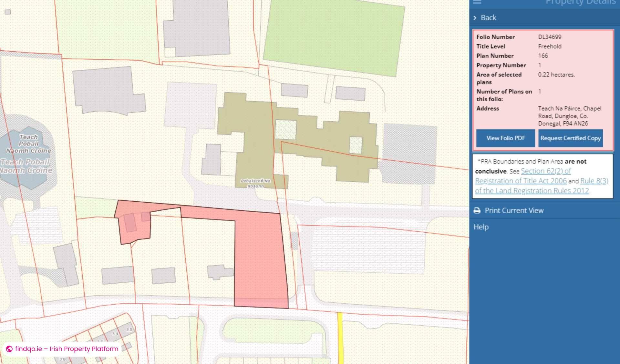Click the Pobalscoil Na Rosann map label
This screenshot has width=620, height=364.
click(x=255, y=183)
